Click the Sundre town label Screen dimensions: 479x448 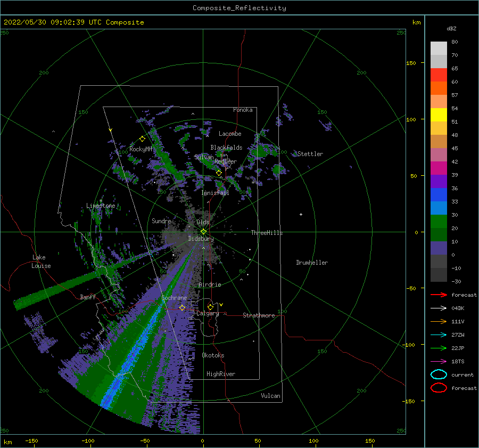(x=161, y=221)
